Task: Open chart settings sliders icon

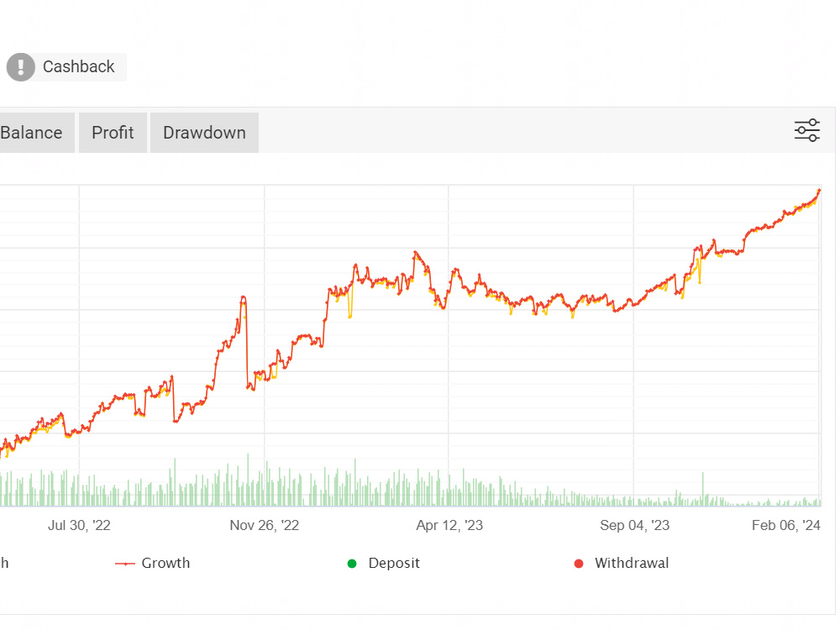Action: (806, 130)
